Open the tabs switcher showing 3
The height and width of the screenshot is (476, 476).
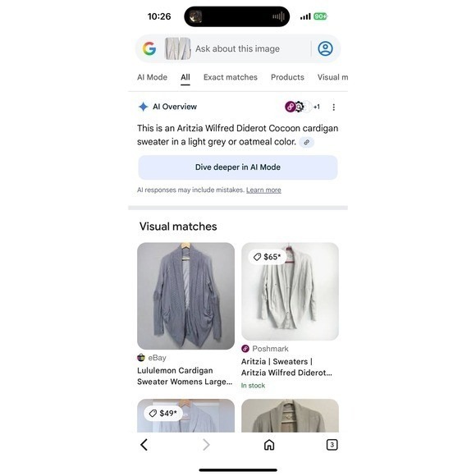pos(332,445)
